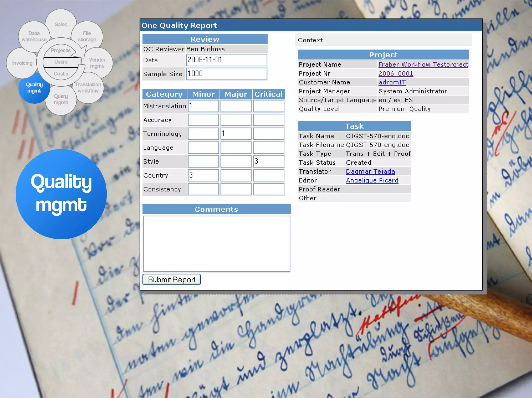Open translator Dagmar Tejada link
Screen dimensions: 532x398
pyautogui.click(x=370, y=172)
